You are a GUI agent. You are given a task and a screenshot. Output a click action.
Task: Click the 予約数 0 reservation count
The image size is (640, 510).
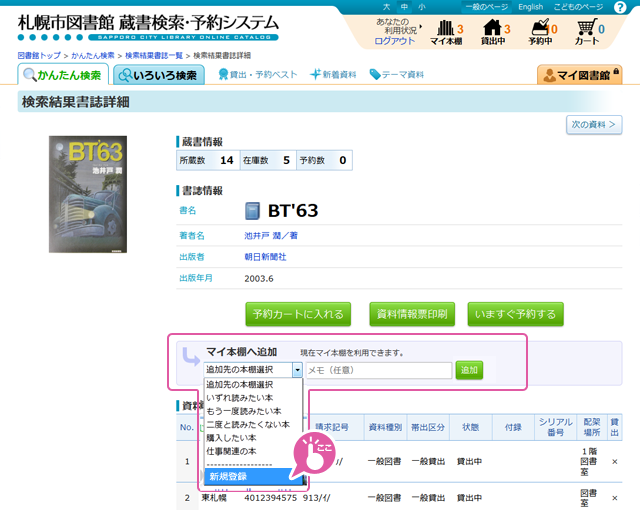[324, 160]
